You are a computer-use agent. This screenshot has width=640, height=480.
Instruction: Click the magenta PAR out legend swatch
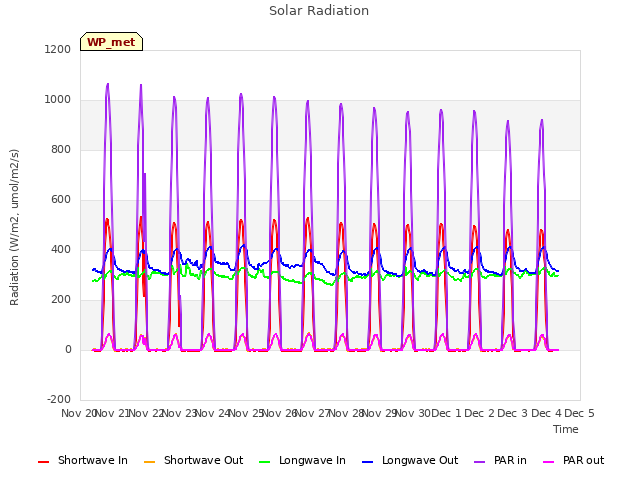pos(549,462)
